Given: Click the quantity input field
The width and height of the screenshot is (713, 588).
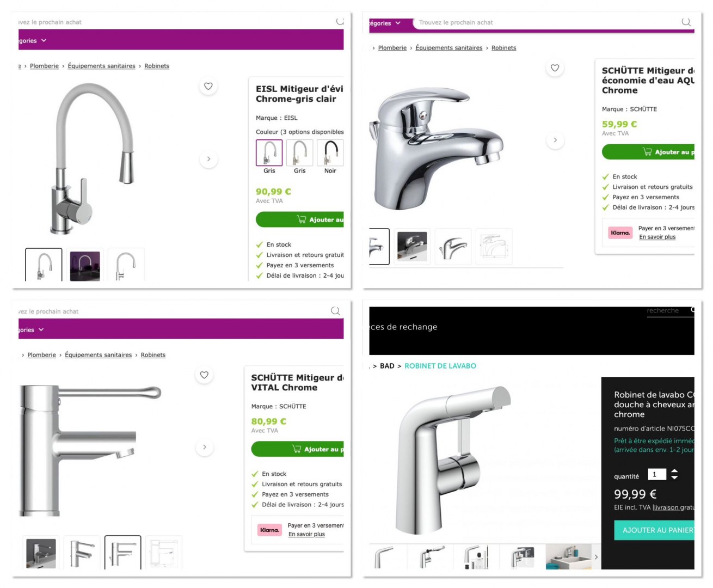Looking at the screenshot, I should 657,474.
